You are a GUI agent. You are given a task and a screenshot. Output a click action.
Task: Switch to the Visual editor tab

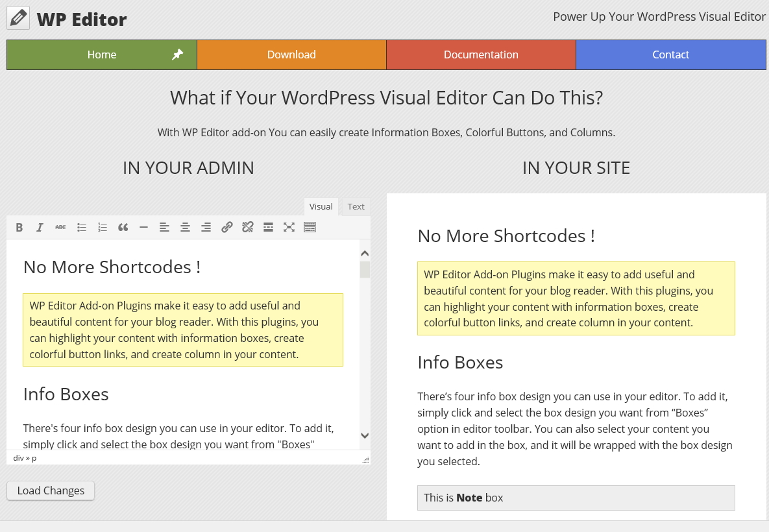click(321, 207)
